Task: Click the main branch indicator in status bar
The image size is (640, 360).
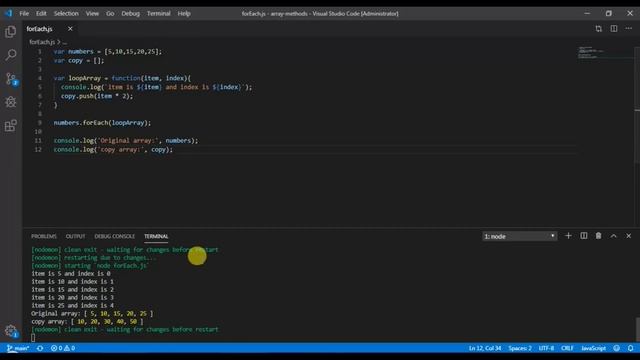Action: (18, 348)
